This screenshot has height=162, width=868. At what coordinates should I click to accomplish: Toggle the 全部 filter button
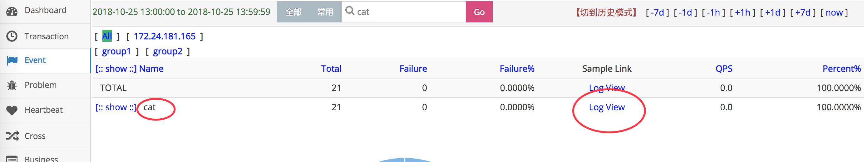pos(293,12)
